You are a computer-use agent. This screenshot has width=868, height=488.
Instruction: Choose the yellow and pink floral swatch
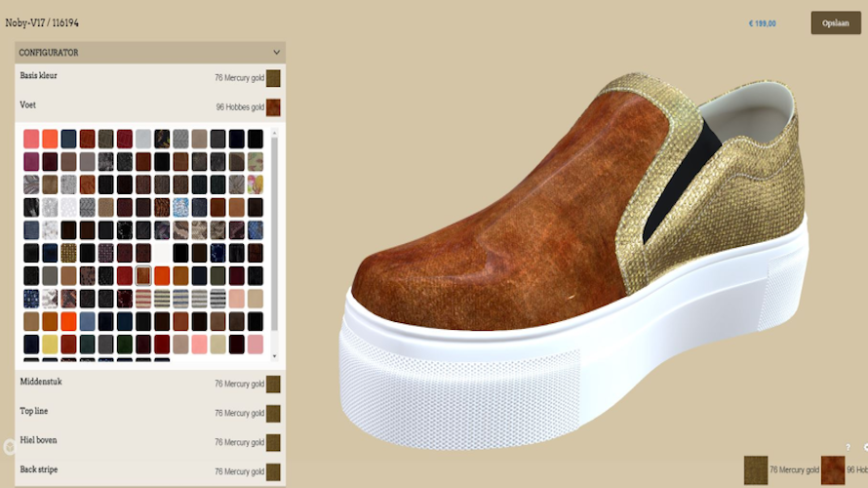(256, 184)
